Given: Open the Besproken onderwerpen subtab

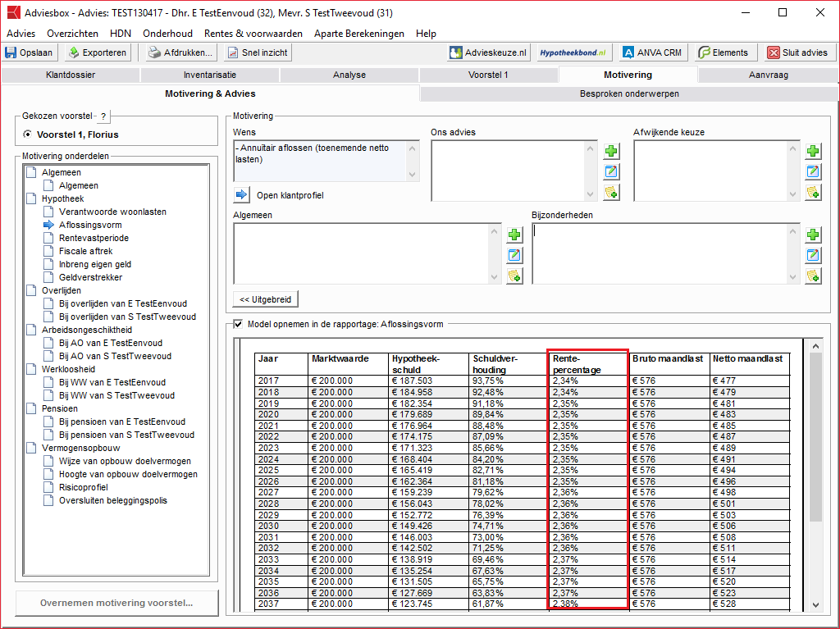Looking at the screenshot, I should click(x=629, y=93).
